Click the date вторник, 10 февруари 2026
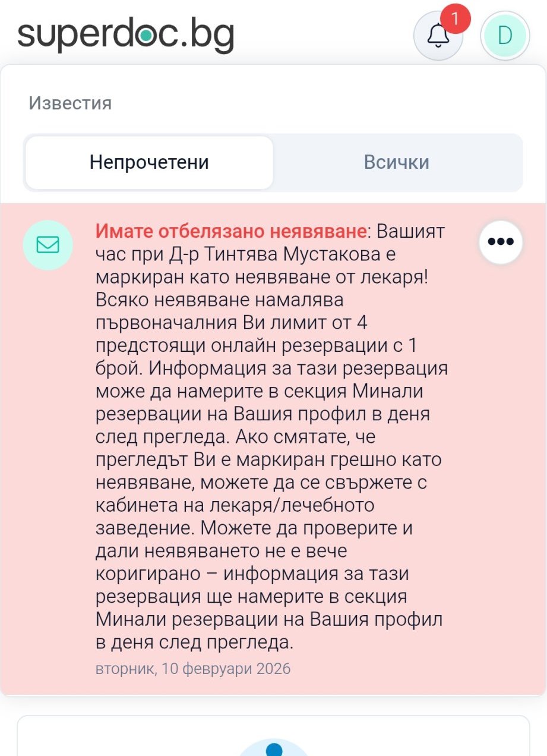This screenshot has width=547, height=756. [x=193, y=669]
